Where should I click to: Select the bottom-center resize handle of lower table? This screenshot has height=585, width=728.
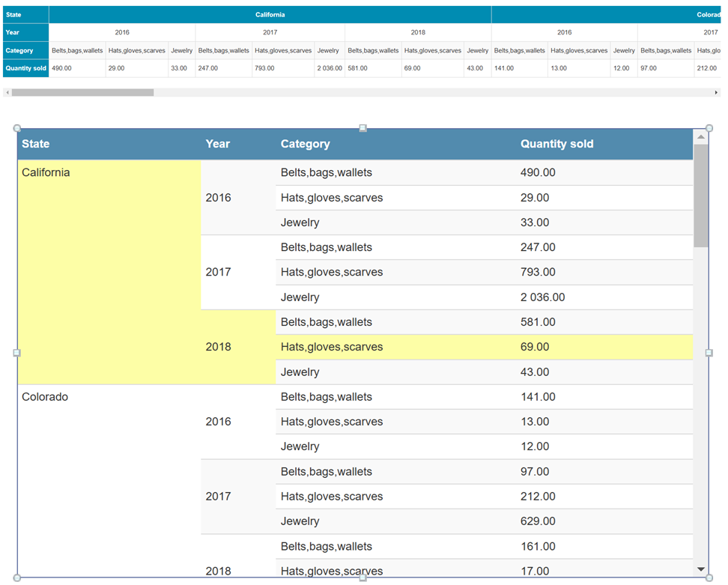click(363, 578)
